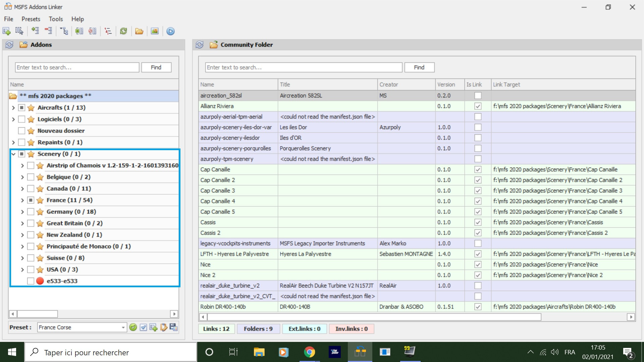
Task: Open the Presets menu
Action: pyautogui.click(x=31, y=19)
